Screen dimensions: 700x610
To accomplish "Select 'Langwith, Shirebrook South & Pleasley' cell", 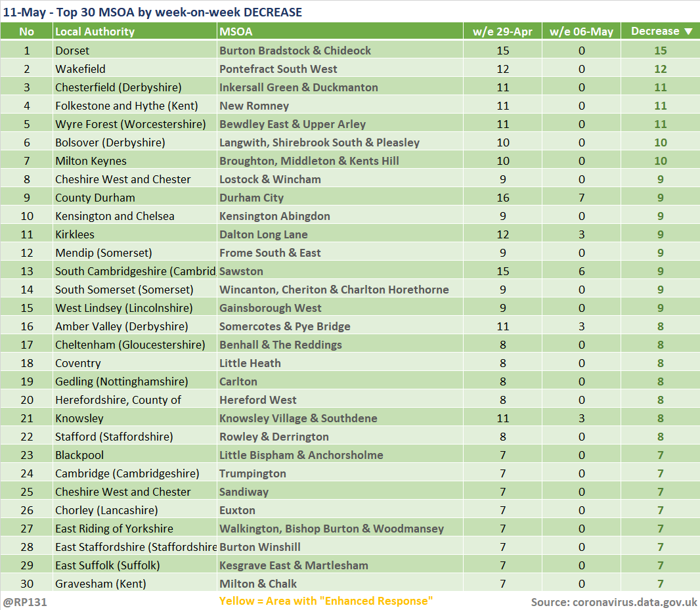I will pyautogui.click(x=339, y=142).
